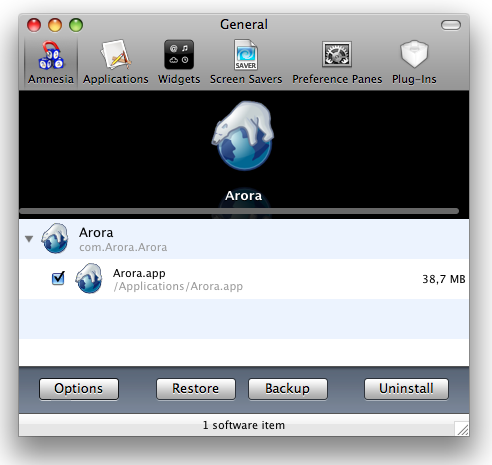Select the Arora.app row by its path text

pos(178,286)
